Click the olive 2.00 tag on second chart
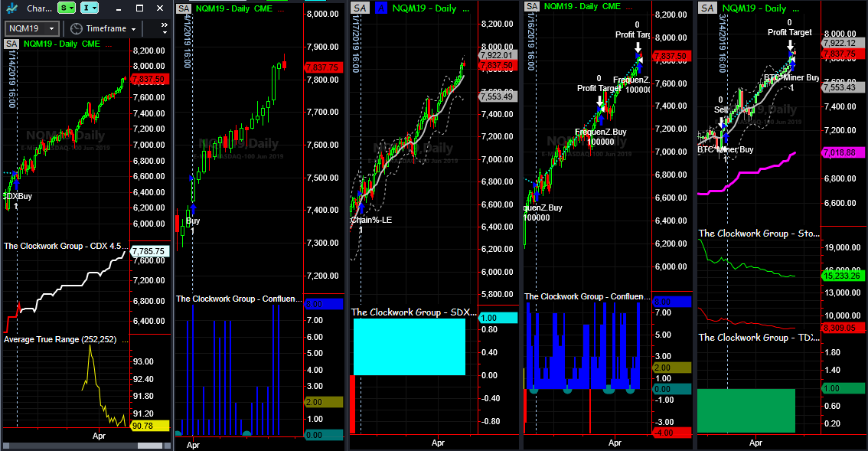This screenshot has height=451, width=868. coord(324,402)
